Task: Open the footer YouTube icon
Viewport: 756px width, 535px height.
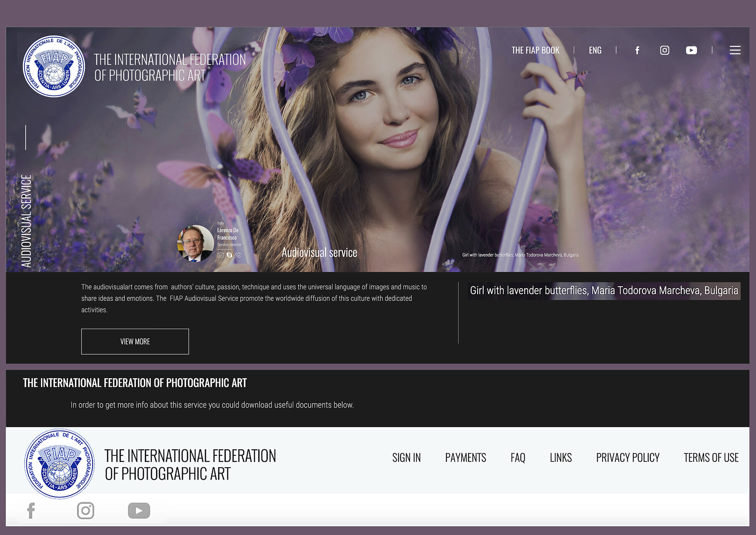Action: [x=139, y=511]
